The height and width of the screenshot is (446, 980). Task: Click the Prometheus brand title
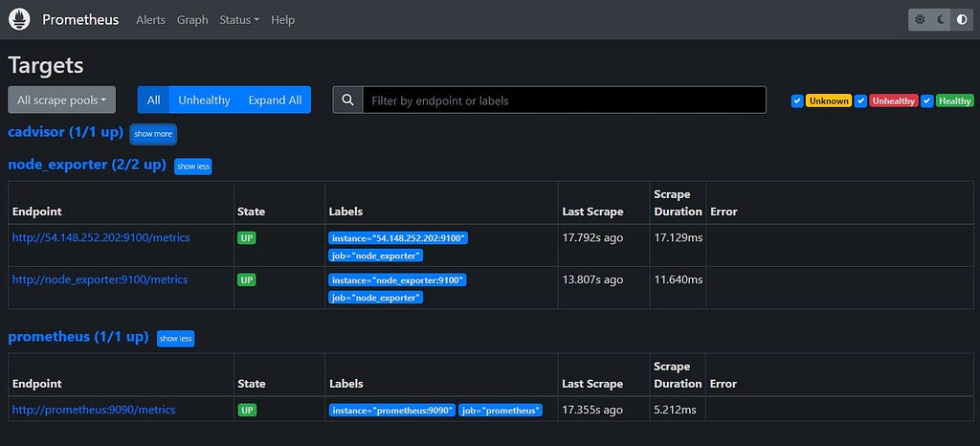(80, 20)
